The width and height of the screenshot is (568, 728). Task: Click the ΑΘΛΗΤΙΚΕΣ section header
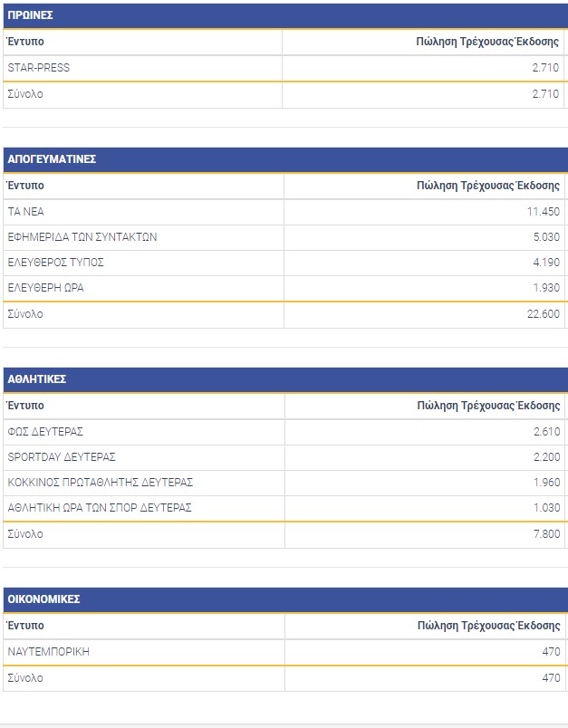(36, 379)
